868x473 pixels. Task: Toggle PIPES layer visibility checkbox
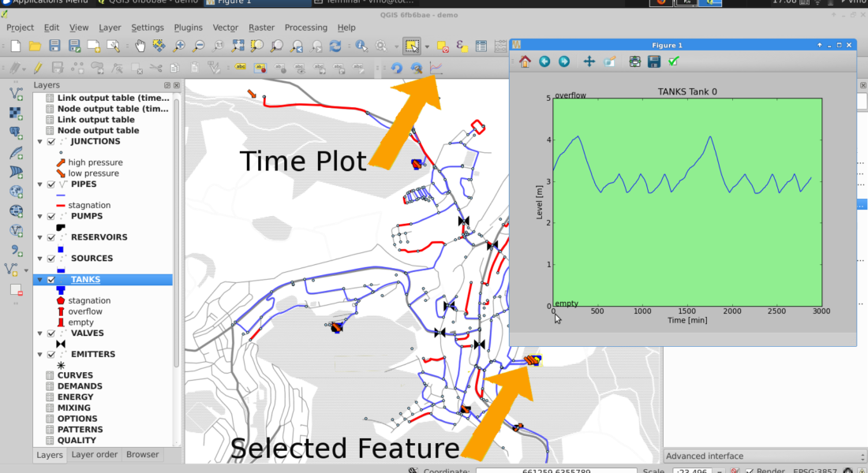(51, 184)
